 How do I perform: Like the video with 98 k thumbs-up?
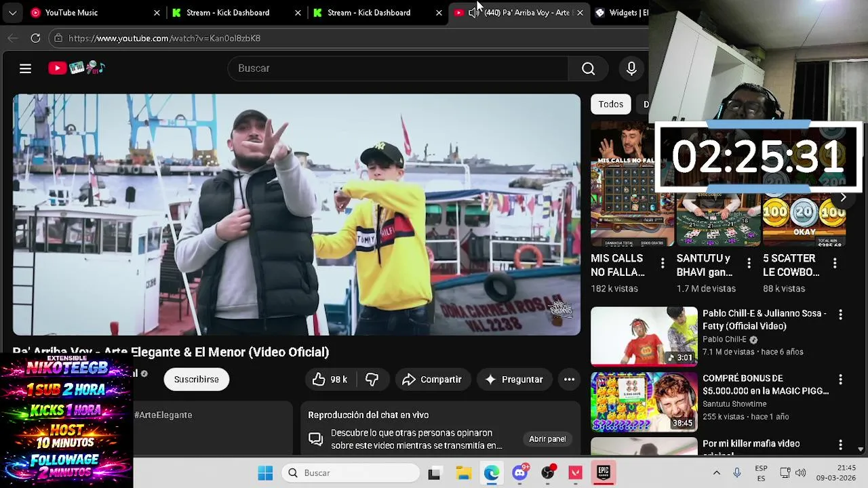point(330,380)
